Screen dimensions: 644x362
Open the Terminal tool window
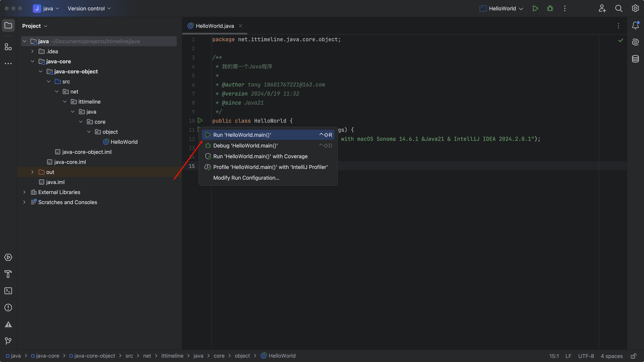(8, 291)
